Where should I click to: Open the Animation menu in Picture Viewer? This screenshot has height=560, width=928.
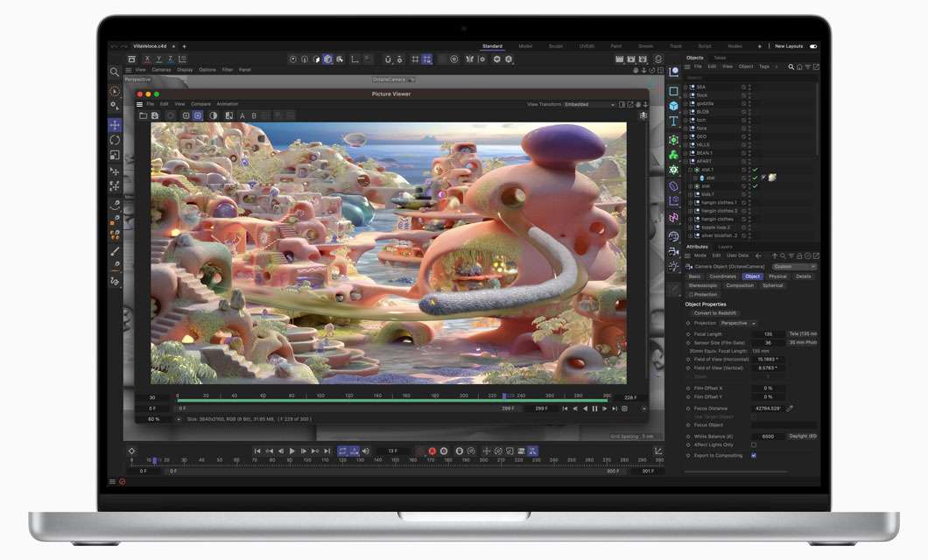tap(227, 104)
